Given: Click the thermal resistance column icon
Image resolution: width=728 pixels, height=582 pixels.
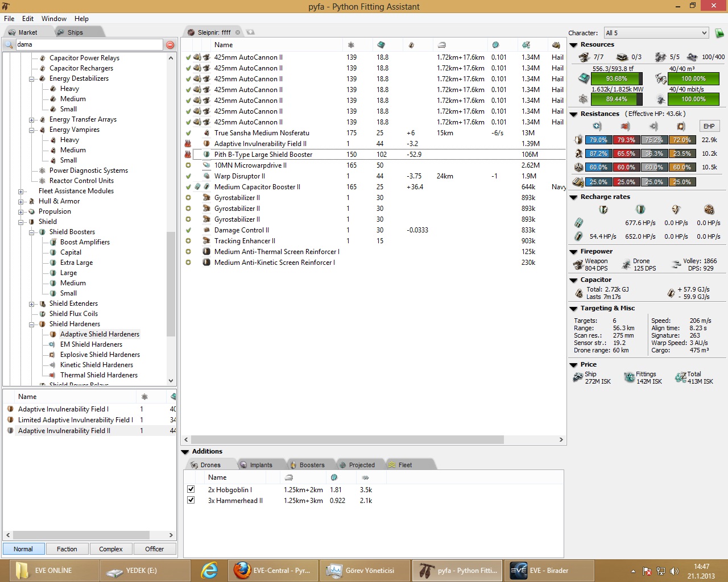Looking at the screenshot, I should (626, 126).
